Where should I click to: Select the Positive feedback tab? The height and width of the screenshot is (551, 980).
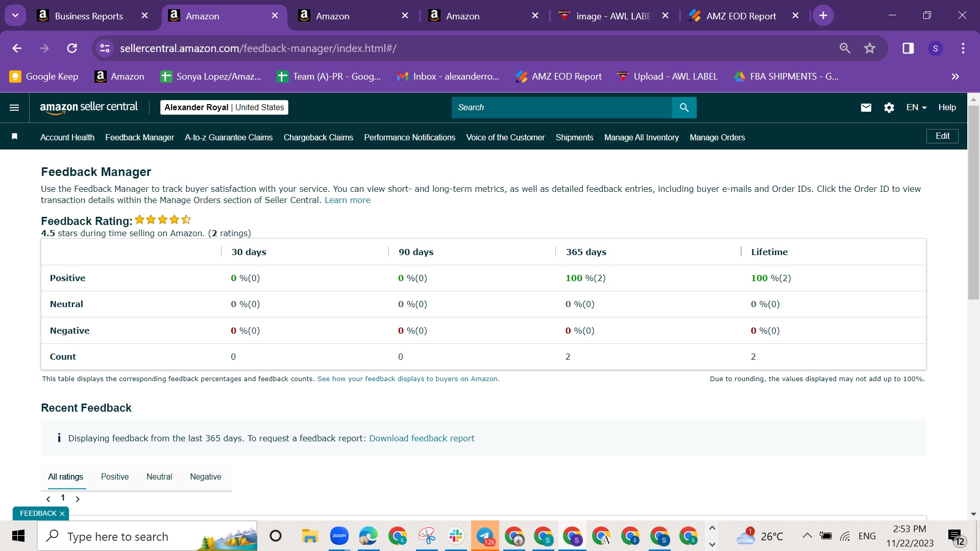pyautogui.click(x=115, y=477)
